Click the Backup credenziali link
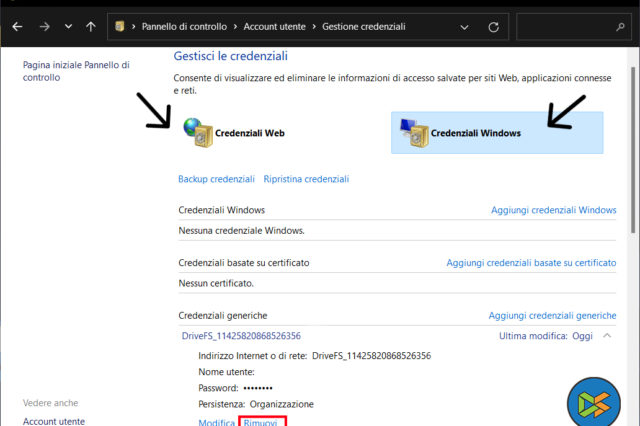Screen dimensions: 640x426 point(216,179)
